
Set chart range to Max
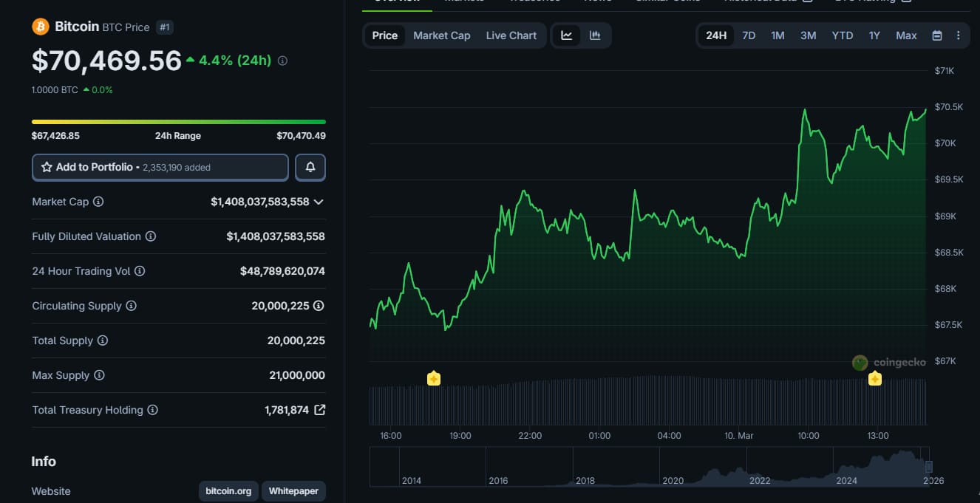click(906, 35)
